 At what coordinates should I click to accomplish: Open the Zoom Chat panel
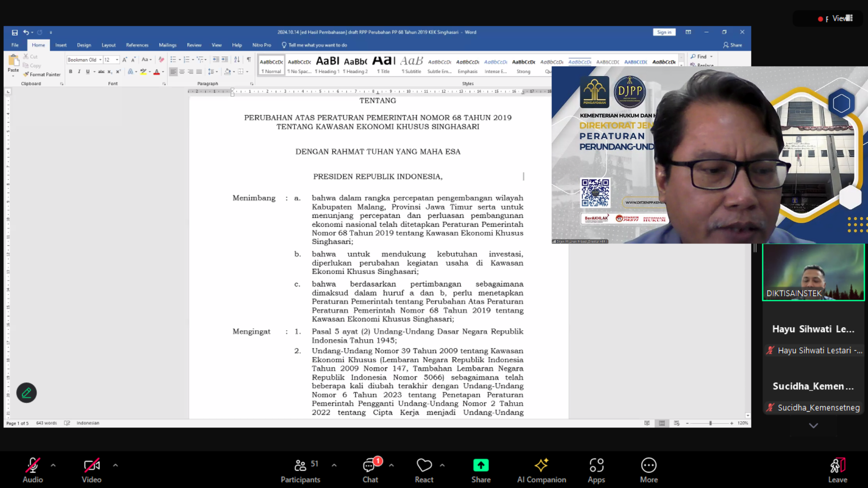click(x=370, y=470)
